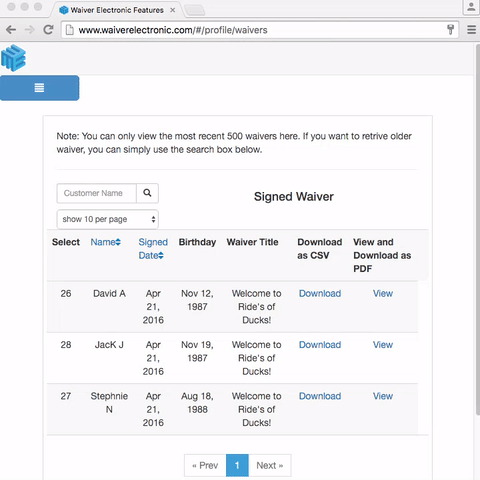Open the Chrome hamburger menu

point(471,30)
